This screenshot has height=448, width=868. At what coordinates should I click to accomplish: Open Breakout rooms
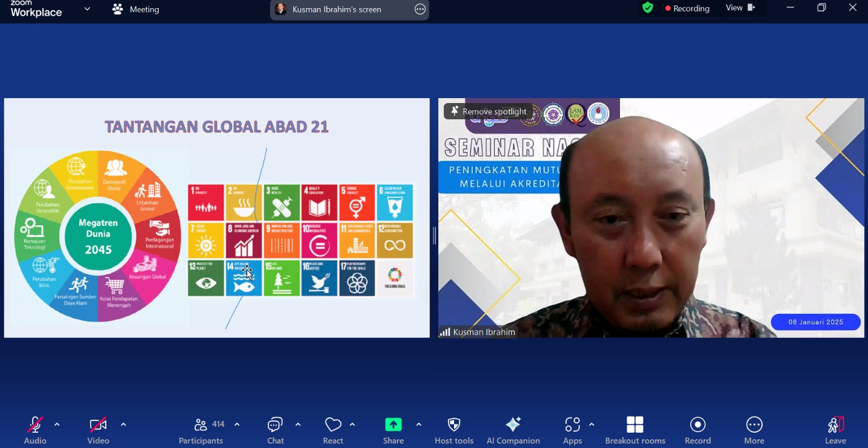point(635,430)
